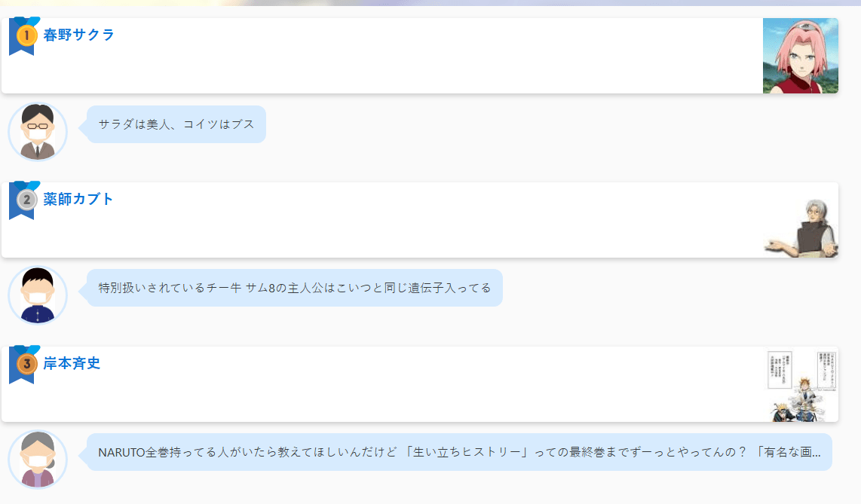Open the 薬師カブト ranking title link

click(78, 199)
